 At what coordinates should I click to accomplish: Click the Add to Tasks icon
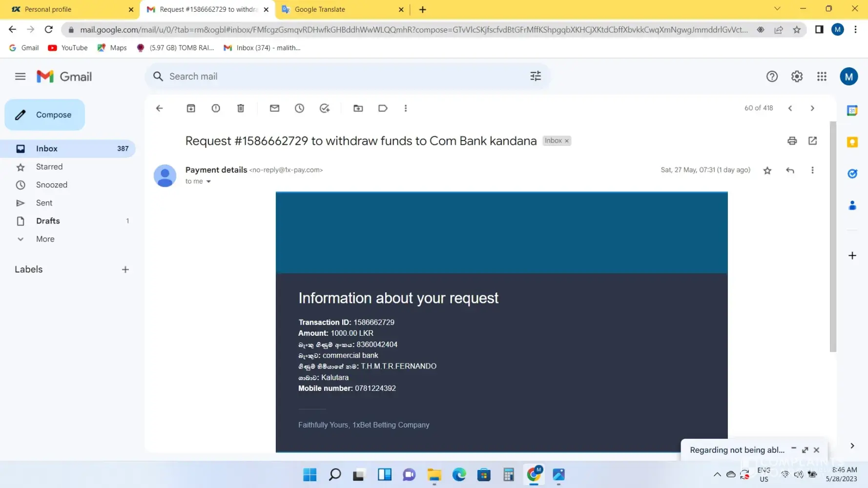point(325,108)
